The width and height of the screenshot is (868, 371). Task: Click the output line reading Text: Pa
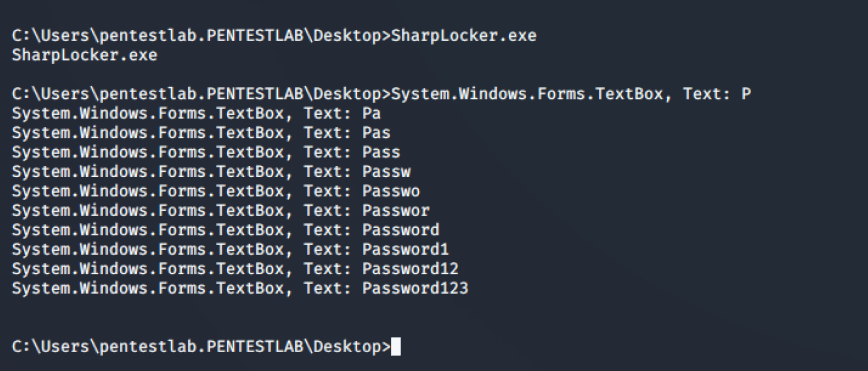tap(196, 114)
